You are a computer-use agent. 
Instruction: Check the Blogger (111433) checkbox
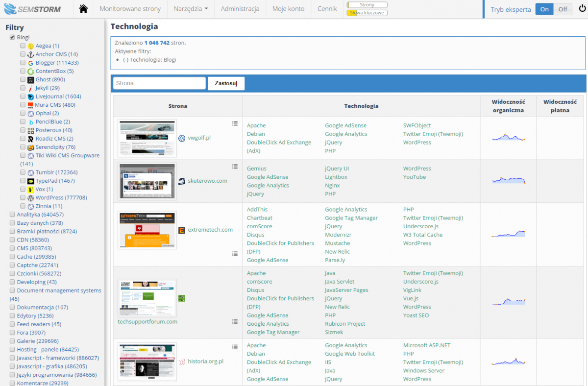pyautogui.click(x=23, y=63)
